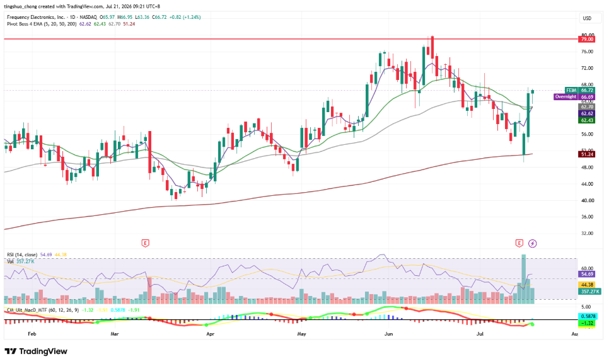This screenshot has height=364, width=609.
Task: Click the dark red 51.24 EMA axis label
Action: coord(586,154)
